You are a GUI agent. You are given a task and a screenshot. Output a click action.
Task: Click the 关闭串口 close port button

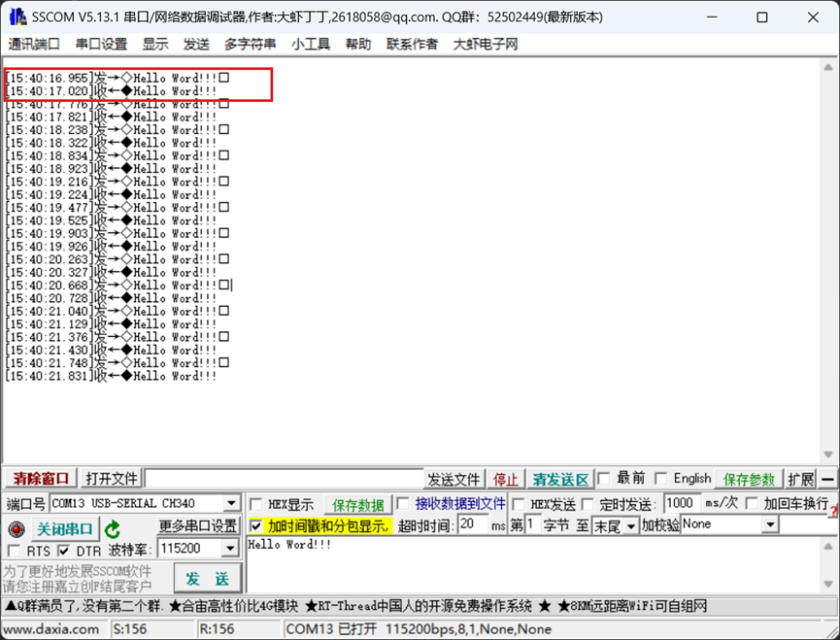pos(64,529)
